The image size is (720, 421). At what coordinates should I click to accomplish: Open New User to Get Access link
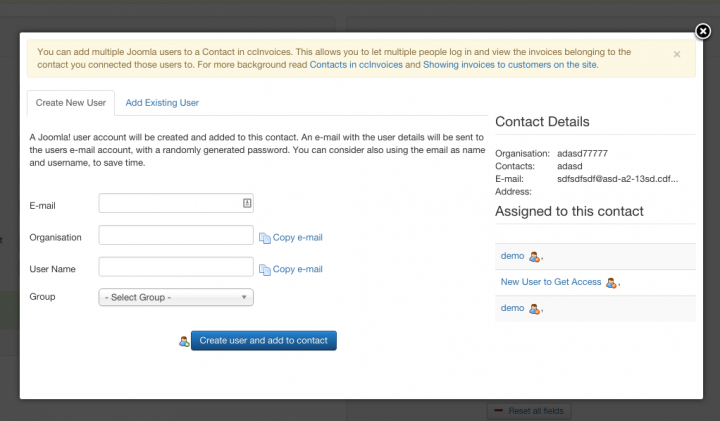click(551, 282)
